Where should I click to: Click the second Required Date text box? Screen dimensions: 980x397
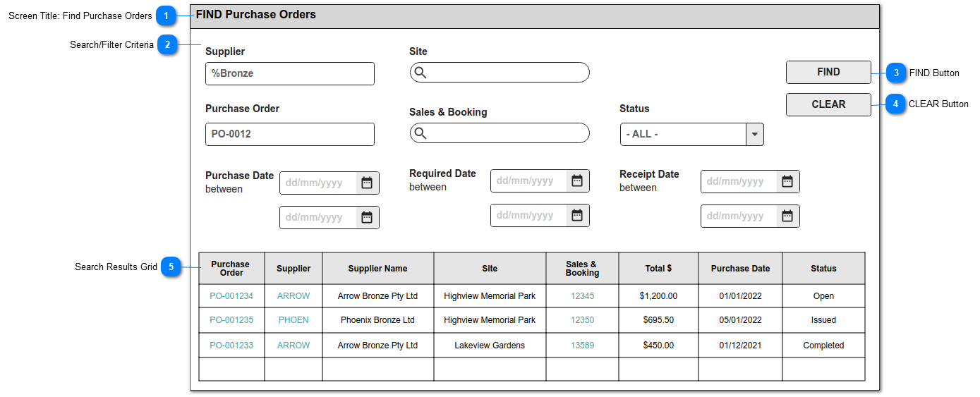tap(528, 215)
